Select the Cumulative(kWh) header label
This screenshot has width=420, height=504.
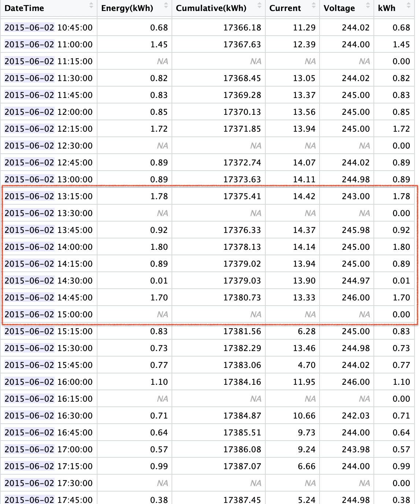[211, 8]
